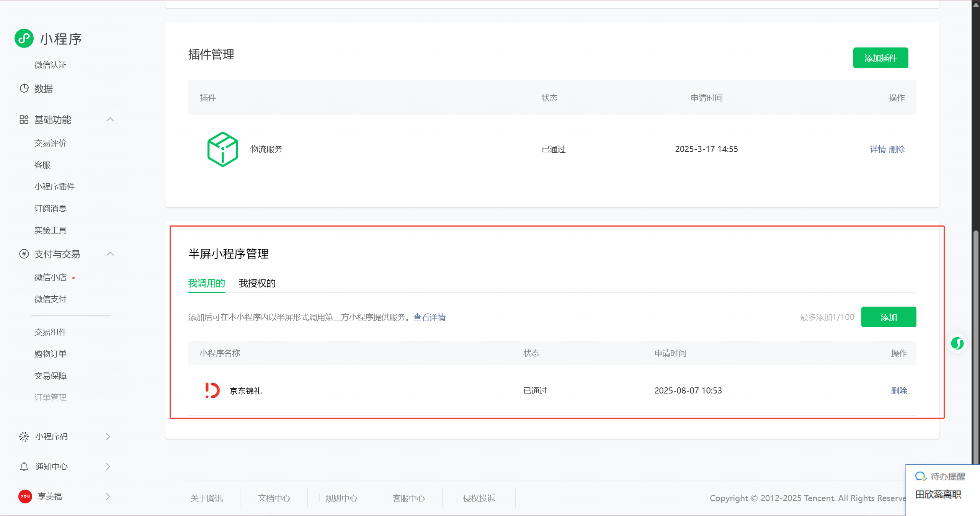Collapse the 支付与交易 section chevron
Image resolution: width=980 pixels, height=516 pixels.
(x=110, y=254)
